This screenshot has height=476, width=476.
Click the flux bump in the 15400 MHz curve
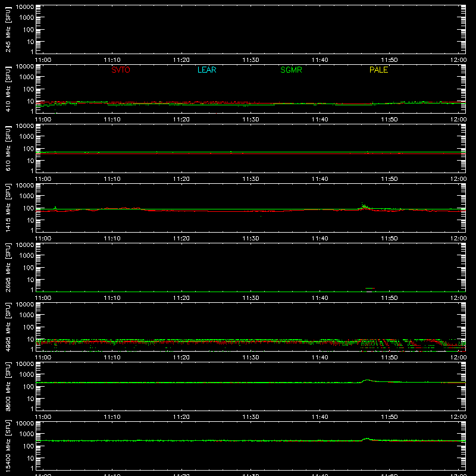click(367, 439)
